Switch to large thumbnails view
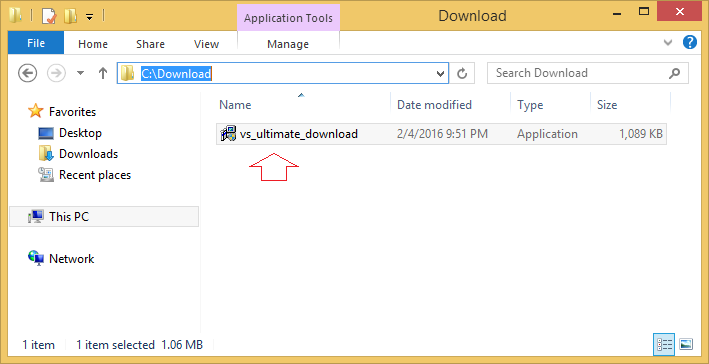 point(686,345)
